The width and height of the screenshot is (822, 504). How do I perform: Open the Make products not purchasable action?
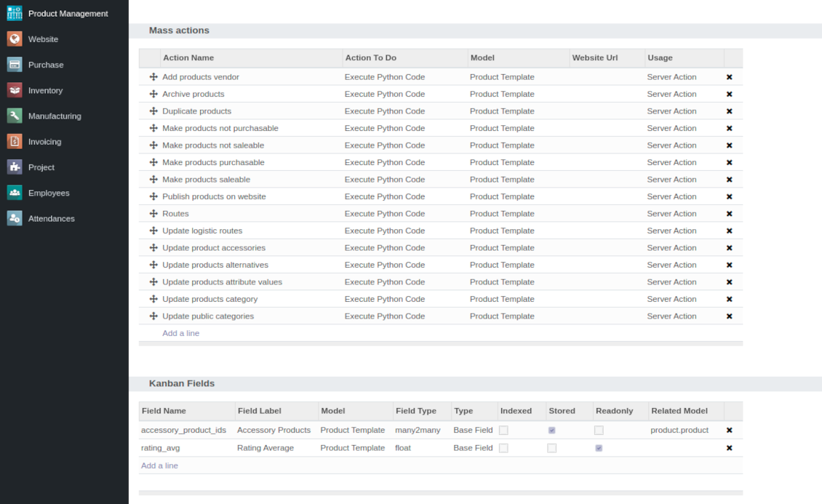click(220, 128)
